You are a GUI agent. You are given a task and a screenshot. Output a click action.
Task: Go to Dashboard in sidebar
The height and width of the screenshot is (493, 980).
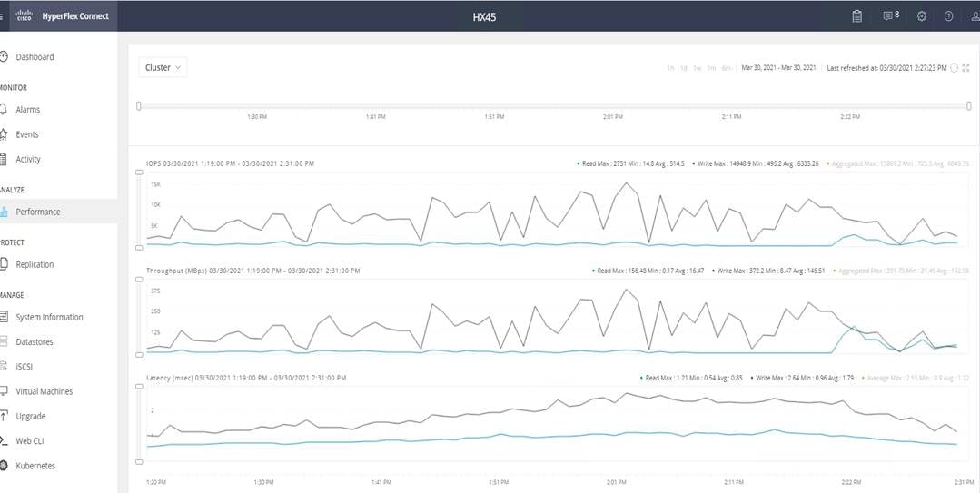[35, 57]
